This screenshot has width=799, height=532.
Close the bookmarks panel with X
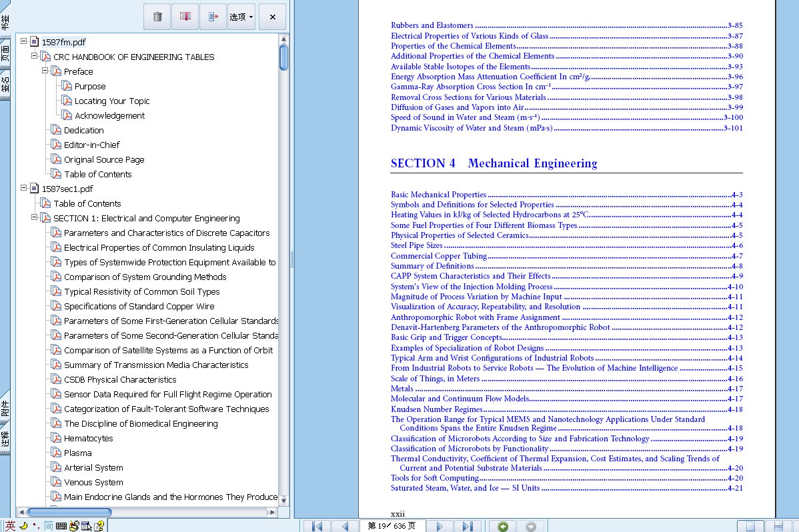(273, 17)
